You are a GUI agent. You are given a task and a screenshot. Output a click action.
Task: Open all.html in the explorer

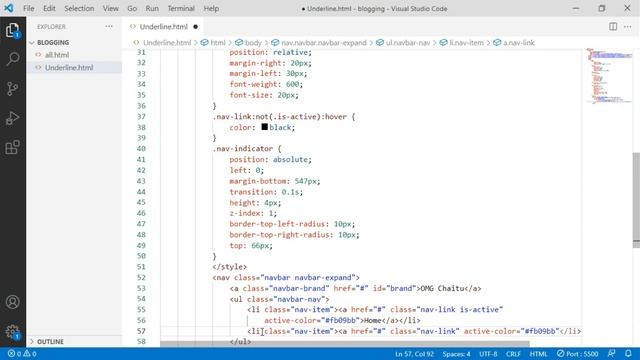57,55
